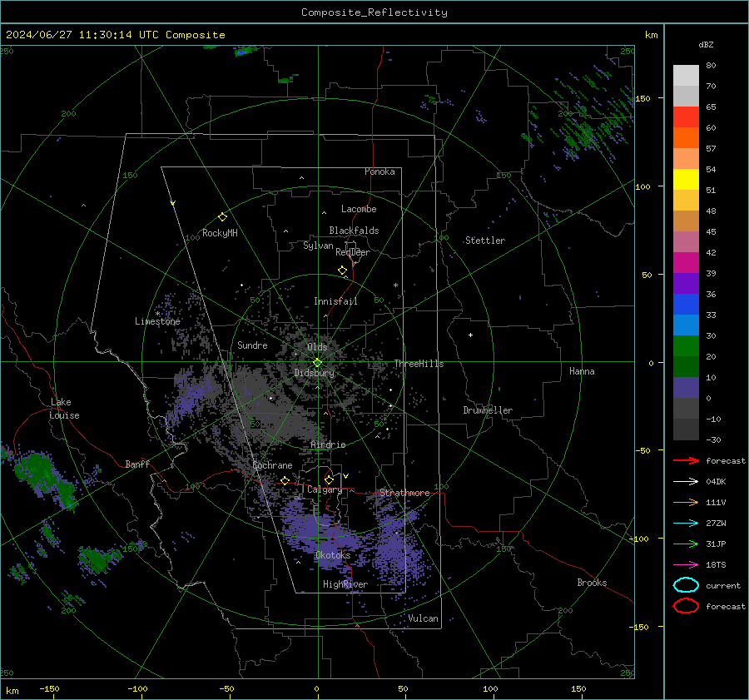This screenshot has height=700, width=749.
Task: Click the red forecast ellipse icon
Action: point(686,606)
